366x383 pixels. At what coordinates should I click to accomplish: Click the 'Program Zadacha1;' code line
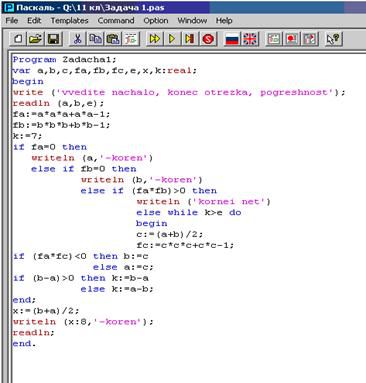point(64,60)
